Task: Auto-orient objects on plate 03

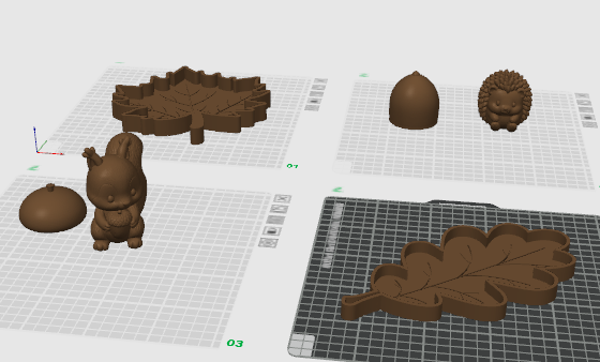Action: pos(279,209)
